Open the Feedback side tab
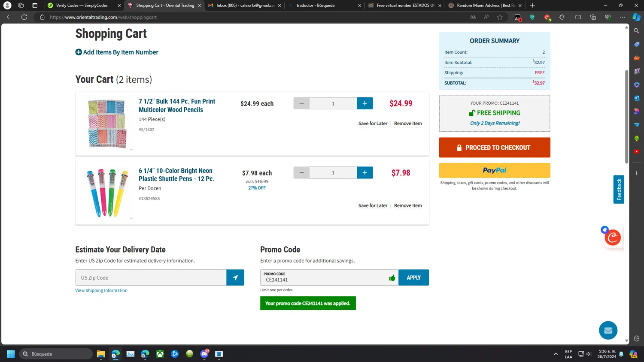The width and height of the screenshot is (644, 362). [x=619, y=189]
